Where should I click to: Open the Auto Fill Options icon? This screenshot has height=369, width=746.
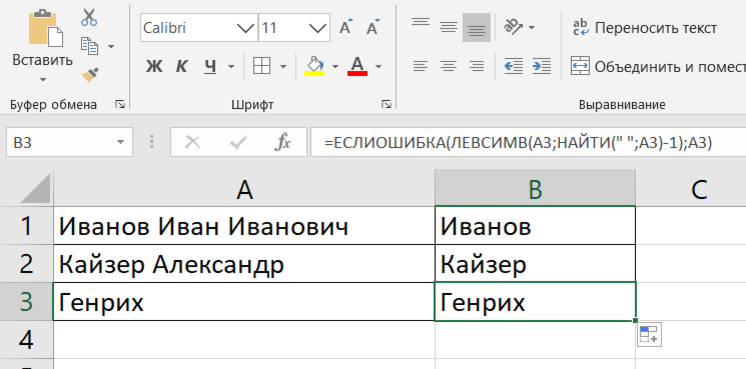click(x=649, y=334)
